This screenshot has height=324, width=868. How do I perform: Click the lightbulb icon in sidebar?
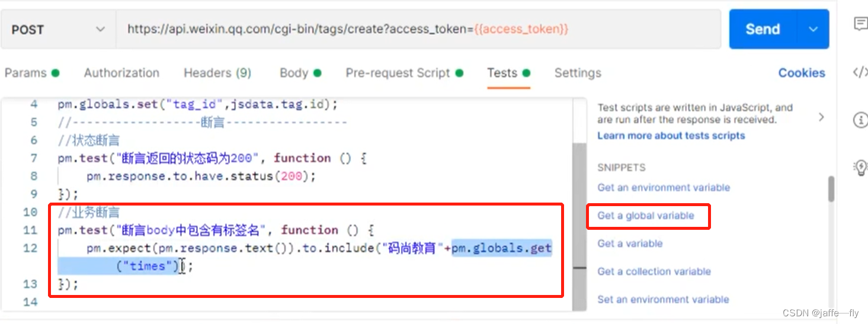[860, 167]
